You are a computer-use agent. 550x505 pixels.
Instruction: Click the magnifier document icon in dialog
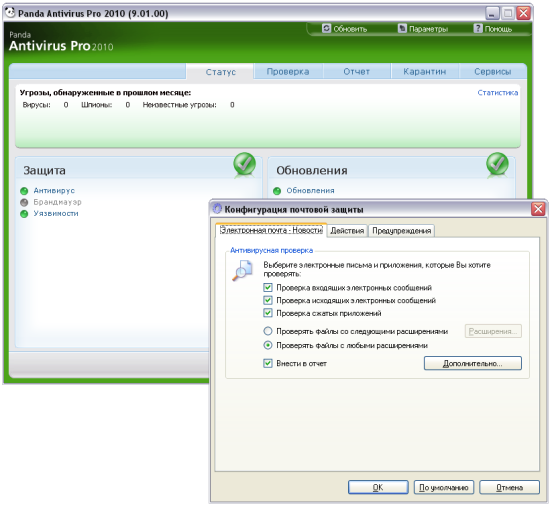242,270
